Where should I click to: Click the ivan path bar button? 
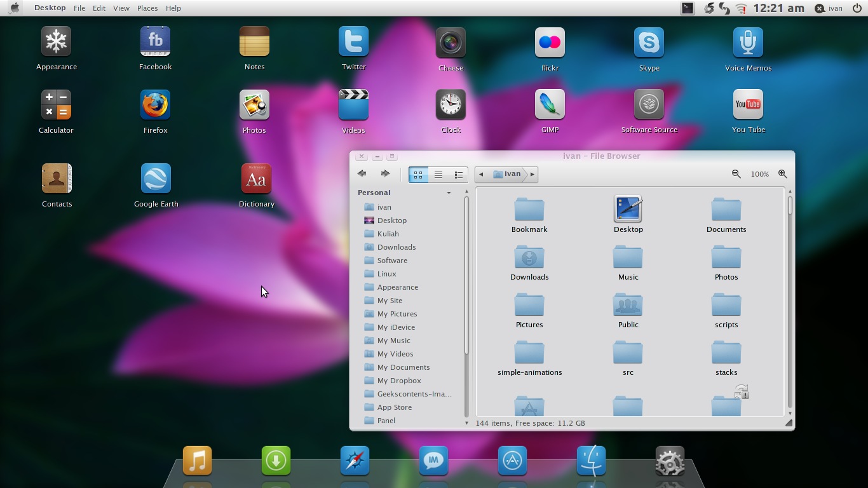click(x=507, y=174)
